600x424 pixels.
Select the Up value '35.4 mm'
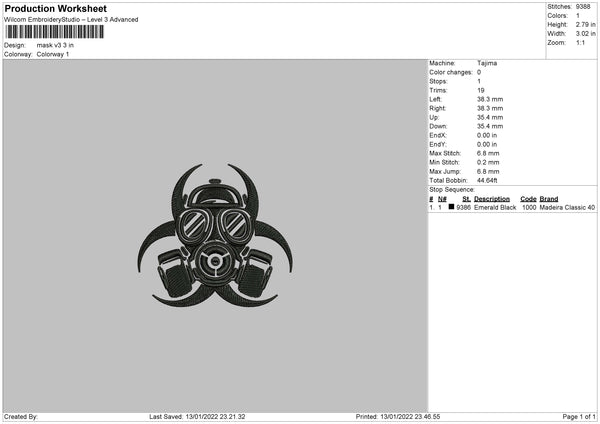[490, 117]
